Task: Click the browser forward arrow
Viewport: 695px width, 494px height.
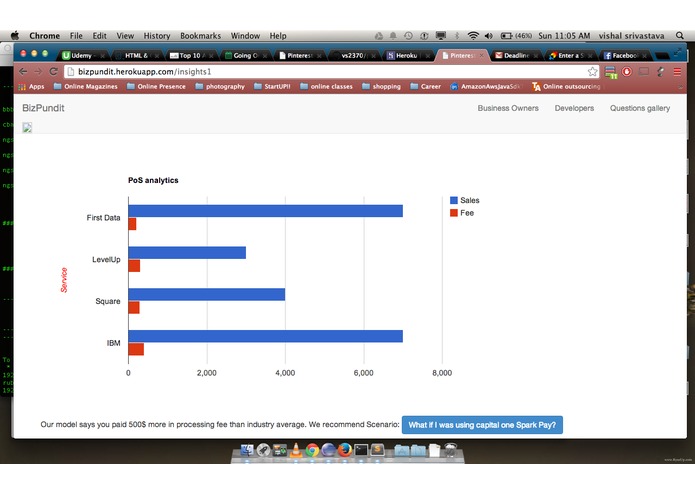Action: pyautogui.click(x=38, y=71)
